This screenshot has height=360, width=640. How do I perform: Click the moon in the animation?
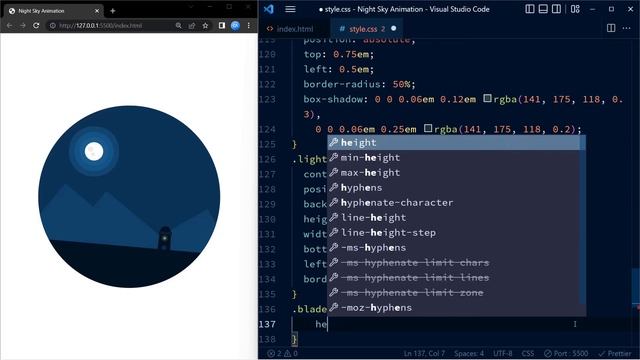click(x=94, y=151)
